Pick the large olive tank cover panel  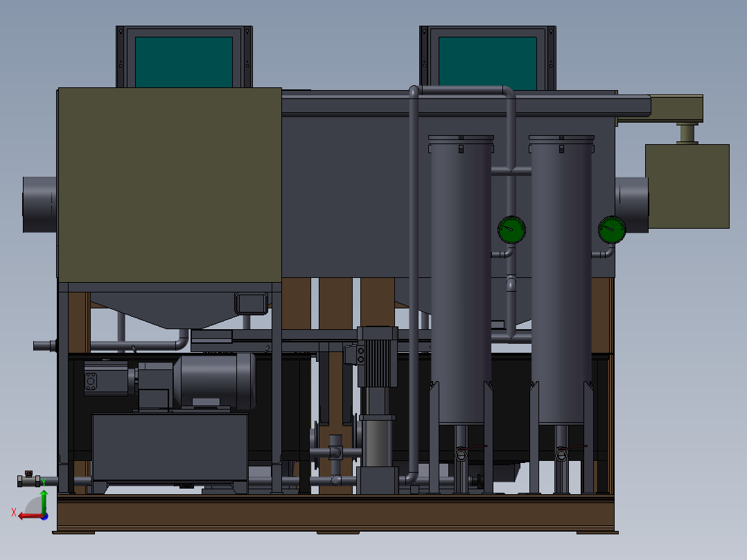pyautogui.click(x=169, y=184)
